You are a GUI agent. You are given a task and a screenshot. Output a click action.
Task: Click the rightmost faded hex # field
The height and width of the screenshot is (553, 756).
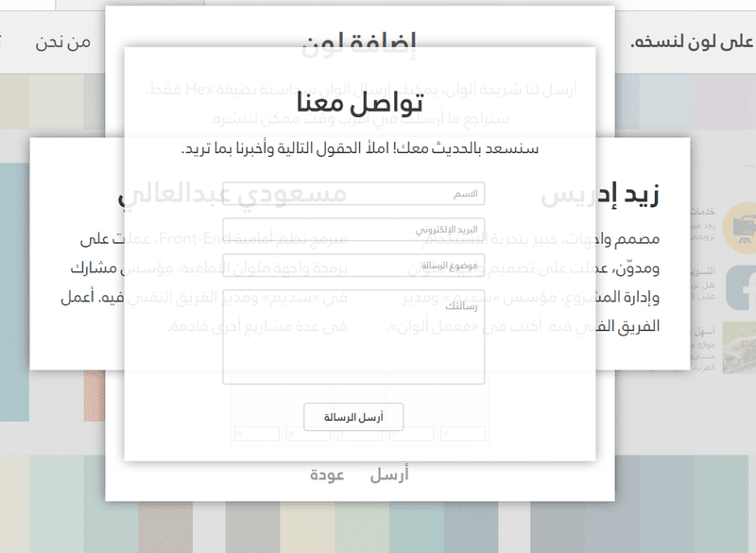[463, 434]
